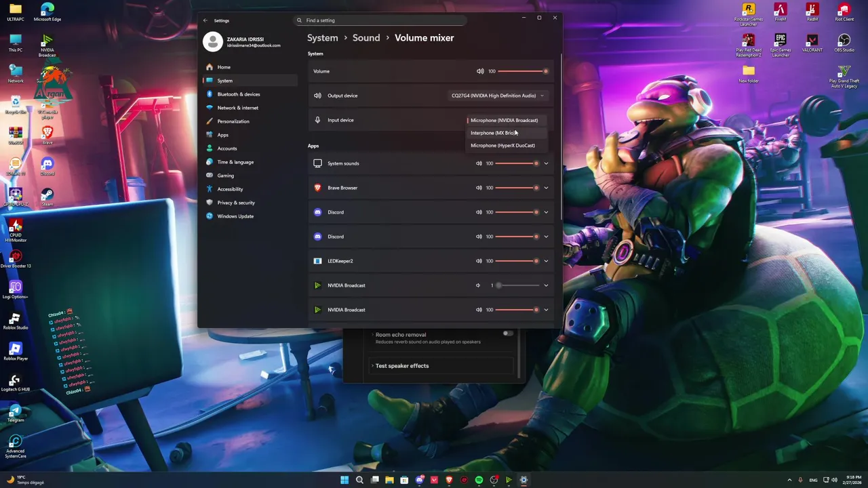Image resolution: width=868 pixels, height=488 pixels.
Task: Open Driver Booster 13 shortcut
Action: 15,259
